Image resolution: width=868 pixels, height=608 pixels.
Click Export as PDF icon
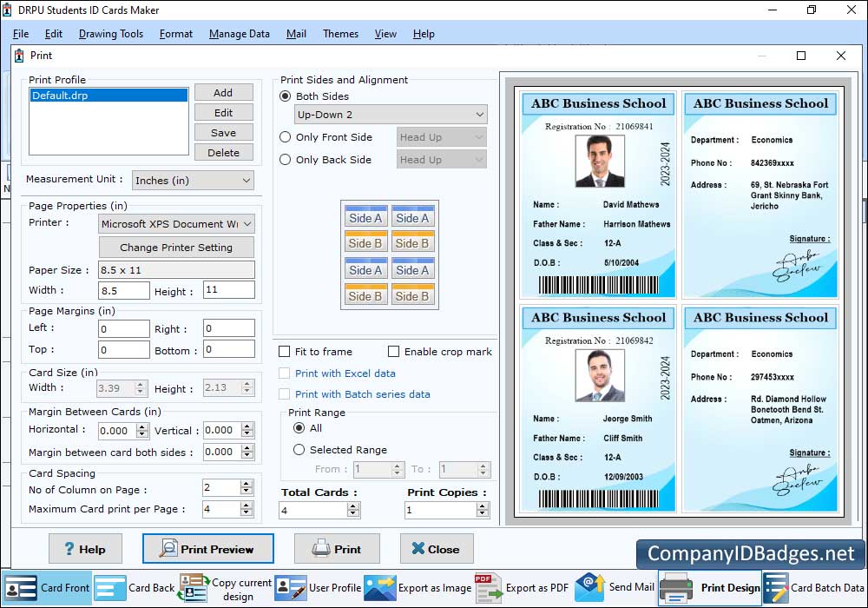488,588
